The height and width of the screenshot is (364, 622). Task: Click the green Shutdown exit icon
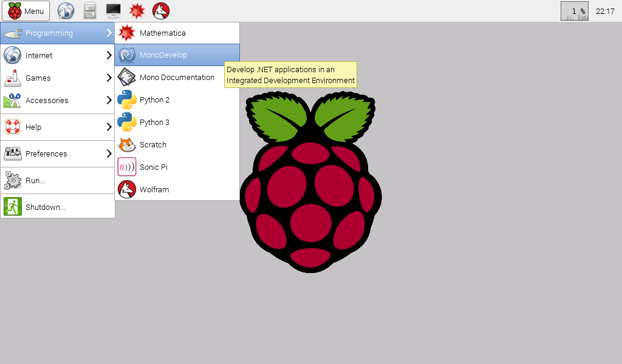13,207
